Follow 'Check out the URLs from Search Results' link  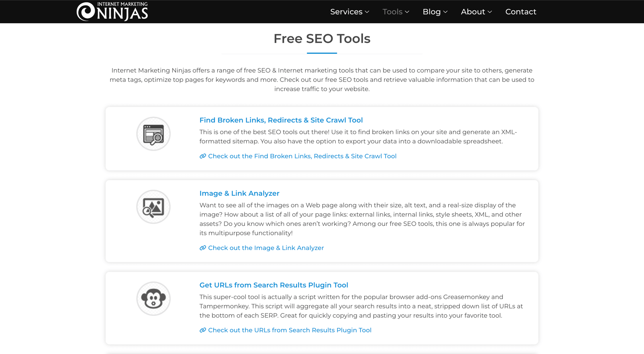point(290,330)
